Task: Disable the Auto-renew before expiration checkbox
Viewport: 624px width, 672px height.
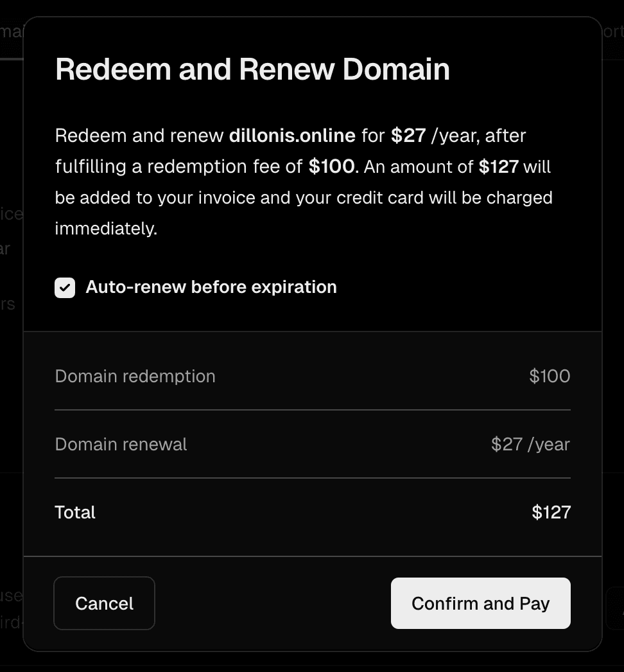Action: coord(65,287)
